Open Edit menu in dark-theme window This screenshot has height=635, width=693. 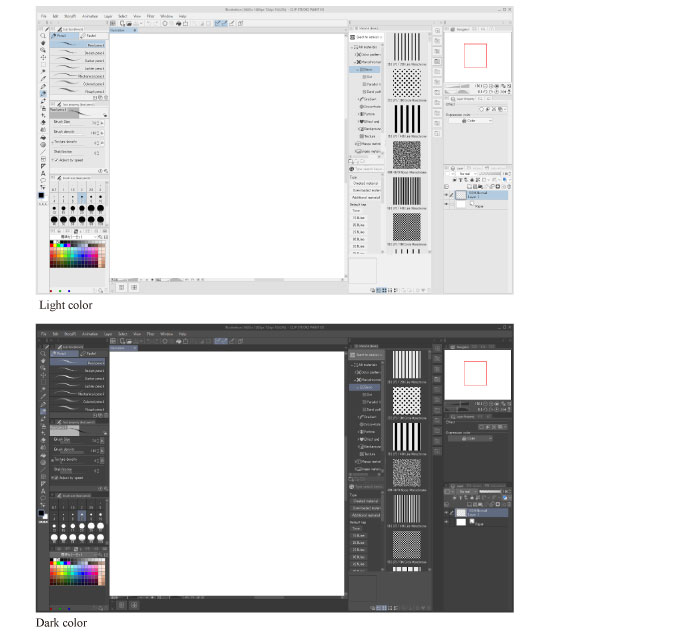pyautogui.click(x=55, y=334)
